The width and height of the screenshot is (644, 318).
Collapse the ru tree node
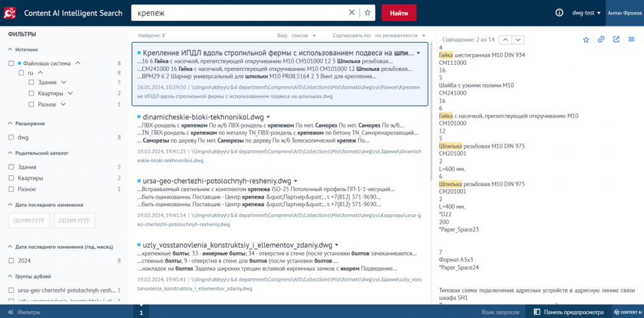40,73
